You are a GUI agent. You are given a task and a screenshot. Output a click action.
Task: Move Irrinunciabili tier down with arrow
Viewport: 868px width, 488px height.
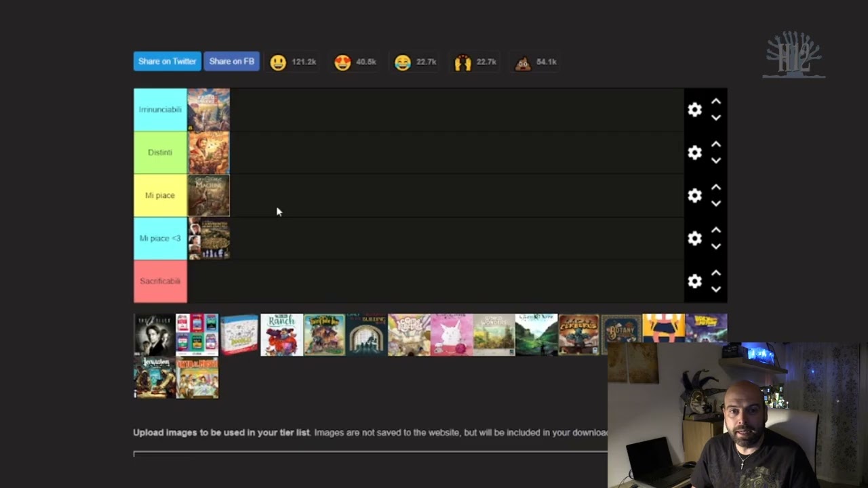(x=715, y=117)
